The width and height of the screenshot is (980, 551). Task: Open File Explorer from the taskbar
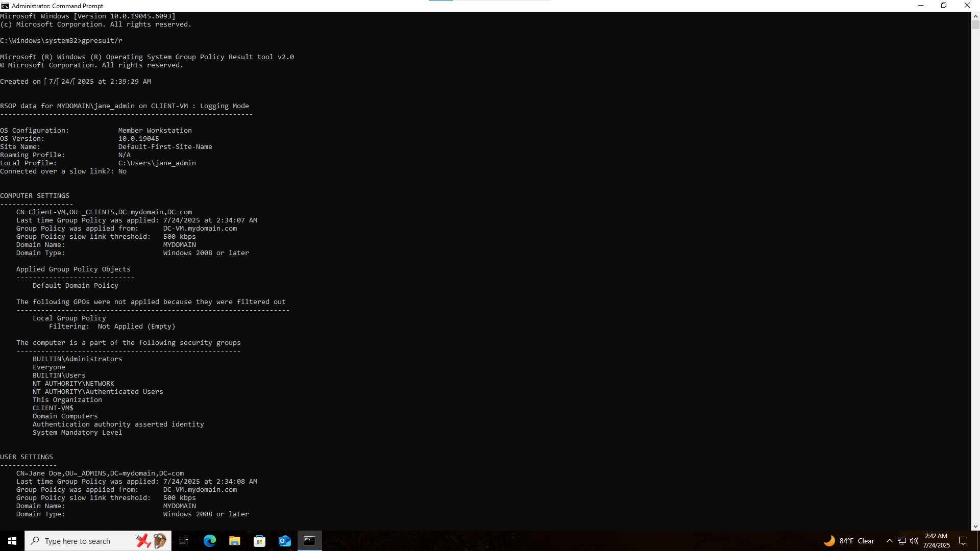tap(235, 541)
